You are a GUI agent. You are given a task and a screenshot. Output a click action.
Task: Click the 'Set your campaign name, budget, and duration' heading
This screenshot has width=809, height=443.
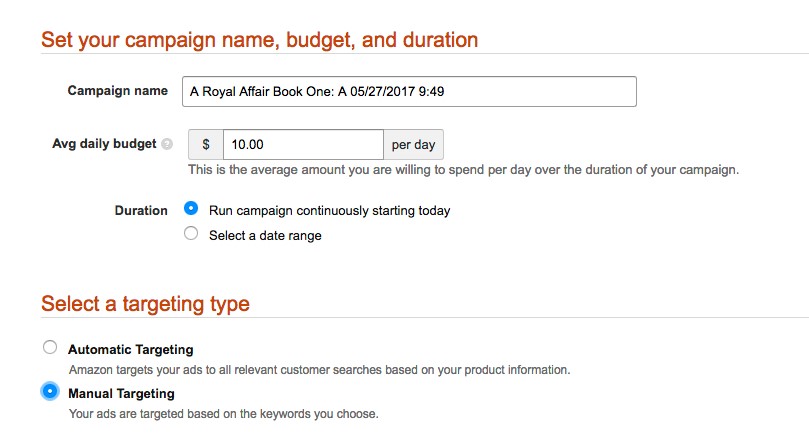pyautogui.click(x=259, y=40)
